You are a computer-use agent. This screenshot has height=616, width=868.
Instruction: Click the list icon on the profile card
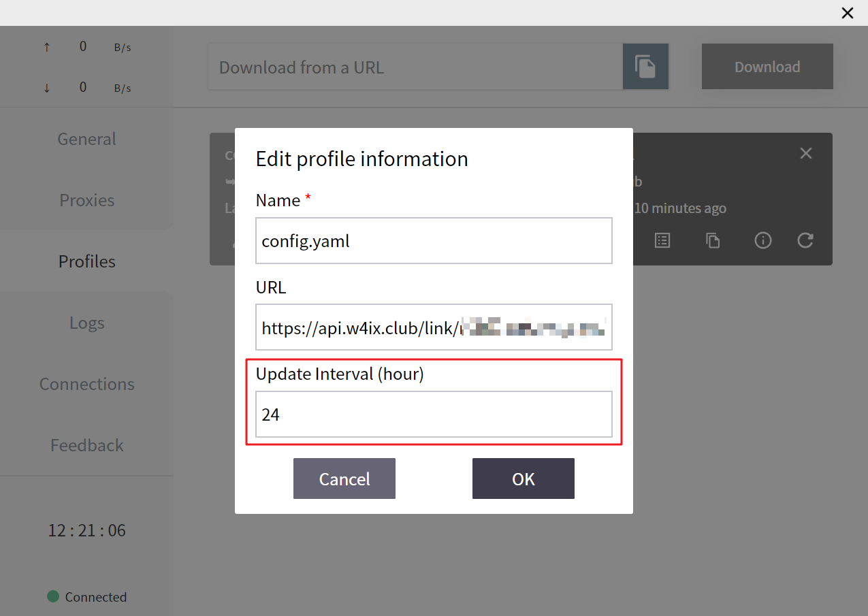click(x=662, y=240)
